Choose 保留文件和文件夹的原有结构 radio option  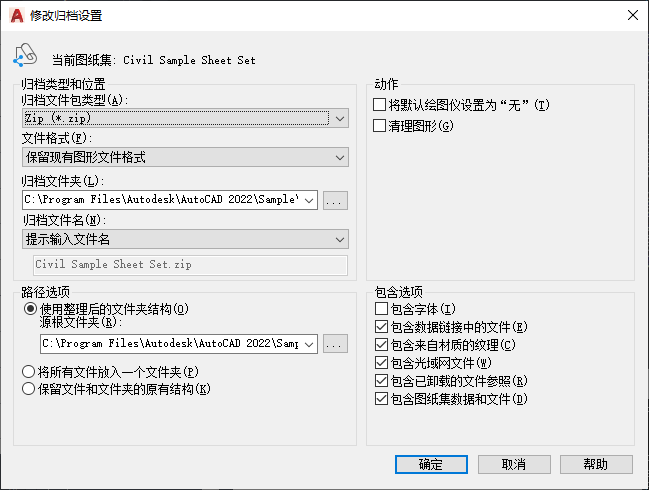click(31, 388)
